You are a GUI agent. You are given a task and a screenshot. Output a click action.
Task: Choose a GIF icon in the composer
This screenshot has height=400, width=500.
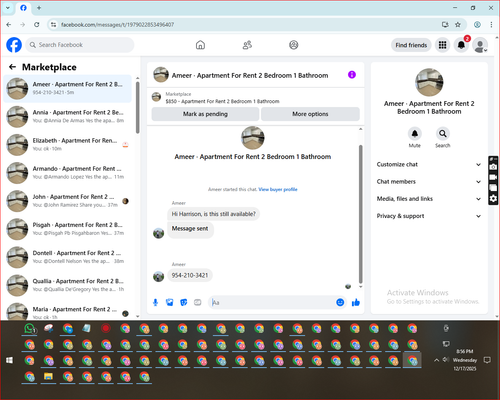198,302
